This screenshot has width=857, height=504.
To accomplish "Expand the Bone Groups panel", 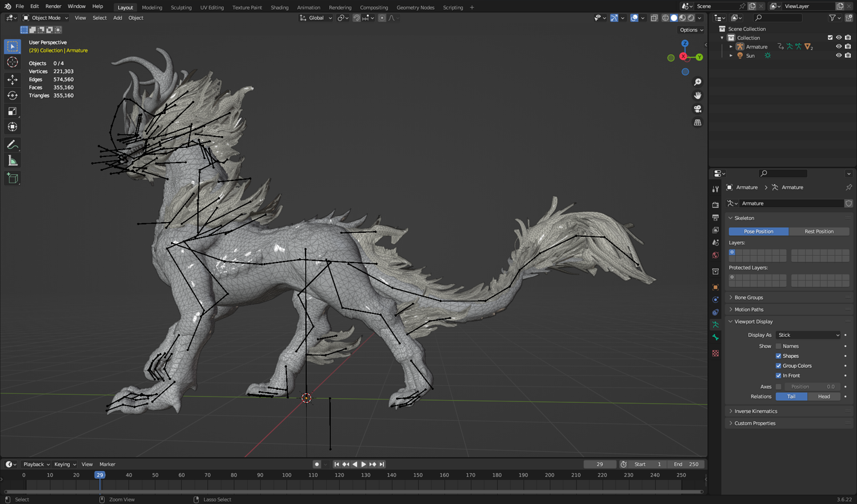I will pyautogui.click(x=748, y=297).
